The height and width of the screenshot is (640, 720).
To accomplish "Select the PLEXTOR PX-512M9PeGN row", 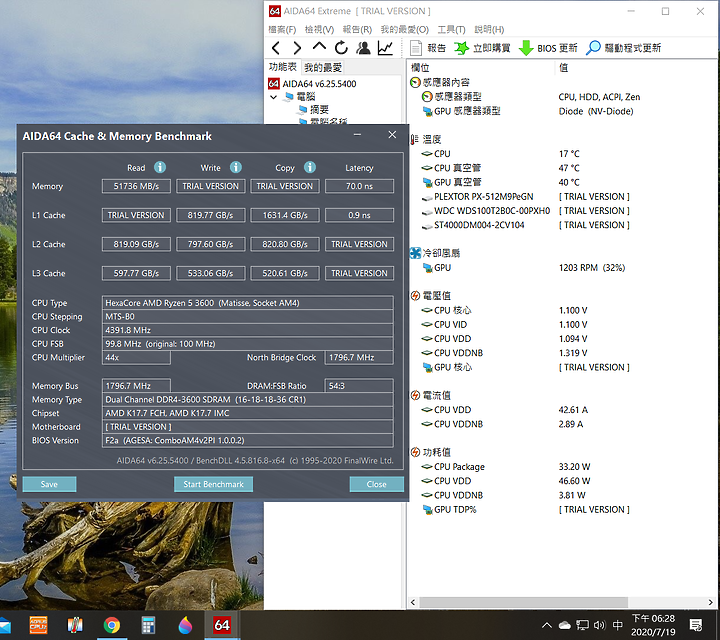I will pyautogui.click(x=525, y=196).
